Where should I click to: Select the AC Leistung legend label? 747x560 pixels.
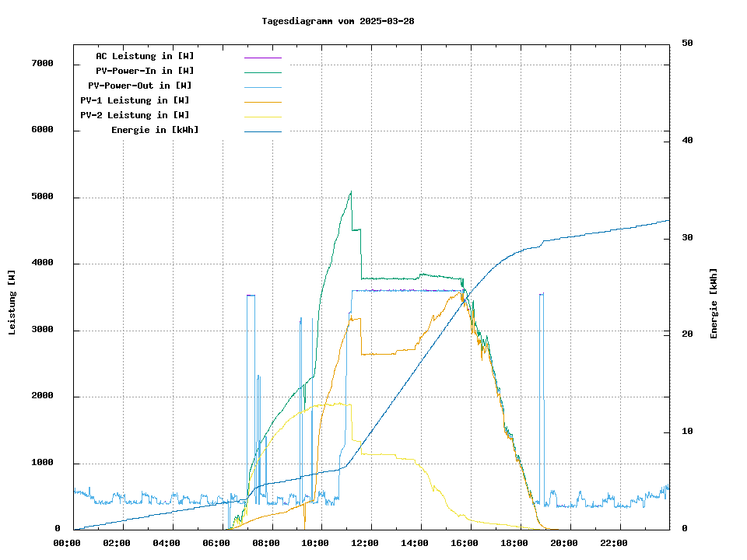click(x=145, y=56)
